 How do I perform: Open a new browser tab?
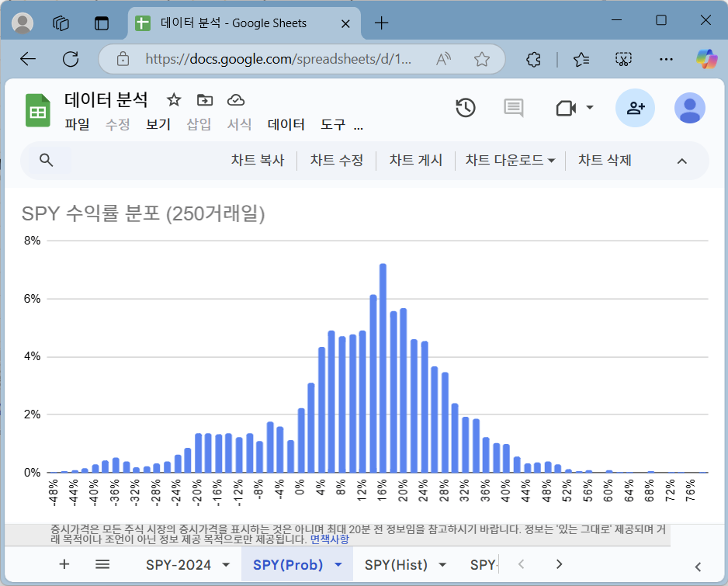(381, 23)
